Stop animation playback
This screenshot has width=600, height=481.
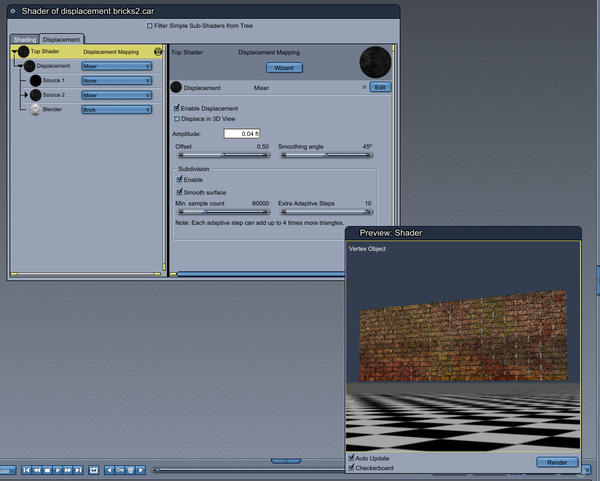tap(47, 470)
